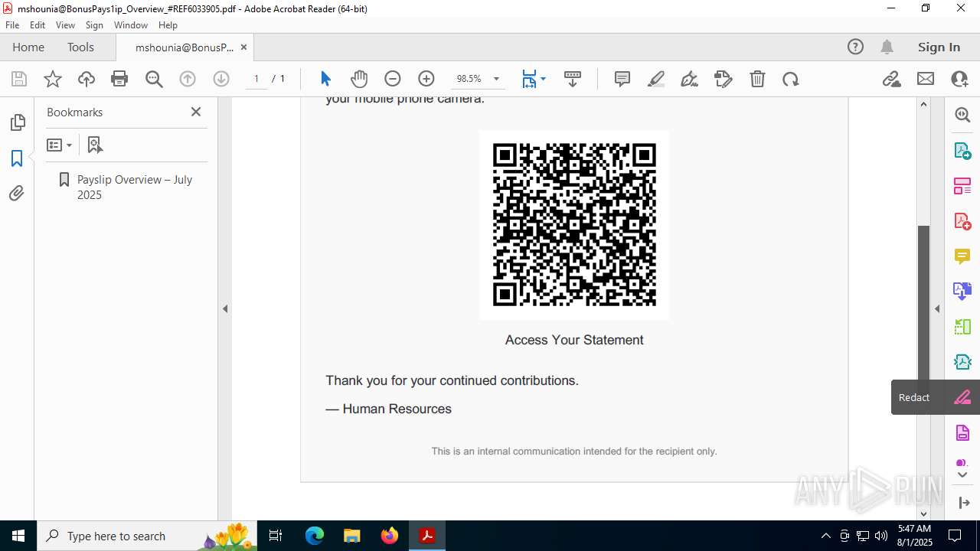Screen dimensions: 980x551
Task: Open the Help question mark icon
Action: 856,47
